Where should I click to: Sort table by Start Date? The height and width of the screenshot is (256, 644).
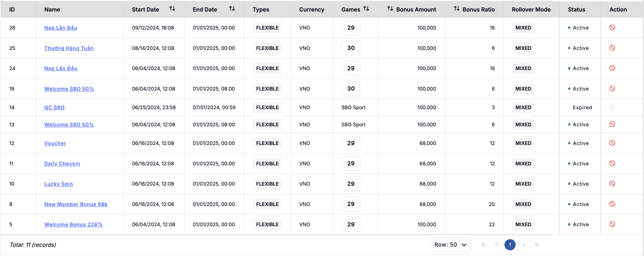click(172, 9)
